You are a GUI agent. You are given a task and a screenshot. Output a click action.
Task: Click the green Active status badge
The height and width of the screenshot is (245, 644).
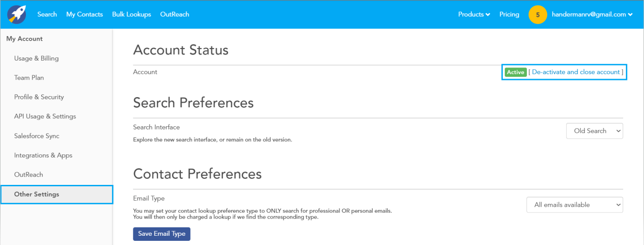[x=515, y=72]
